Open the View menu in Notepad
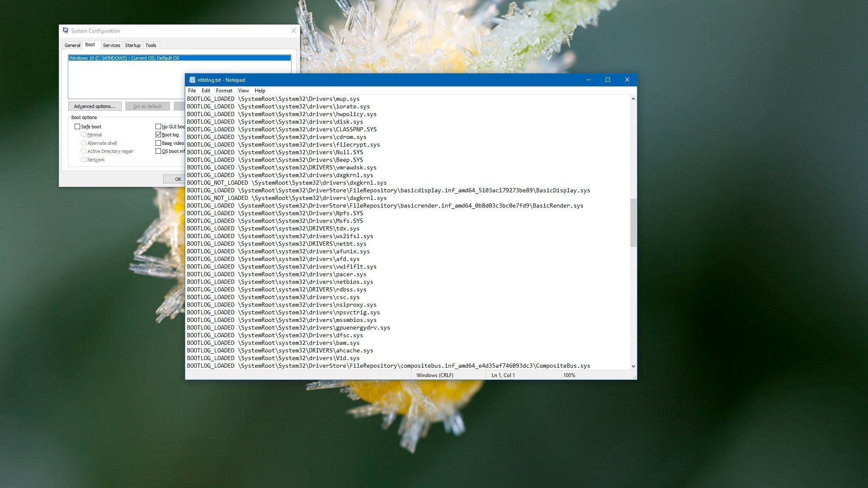The height and width of the screenshot is (488, 868). coord(243,91)
